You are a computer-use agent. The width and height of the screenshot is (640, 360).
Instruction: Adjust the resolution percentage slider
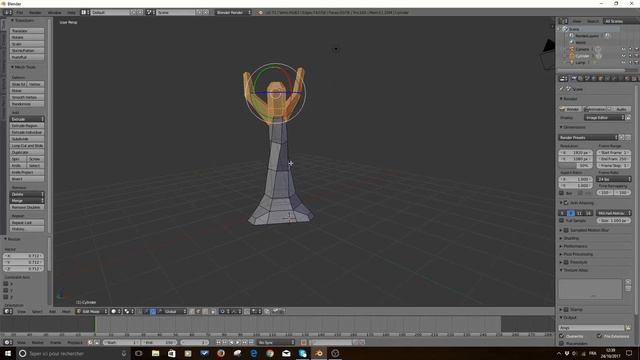coord(576,166)
